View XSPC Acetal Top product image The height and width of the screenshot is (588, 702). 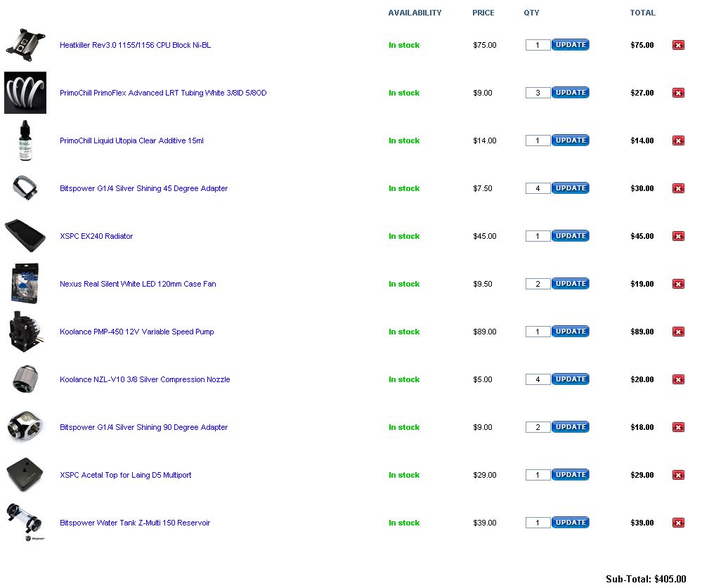(x=25, y=475)
